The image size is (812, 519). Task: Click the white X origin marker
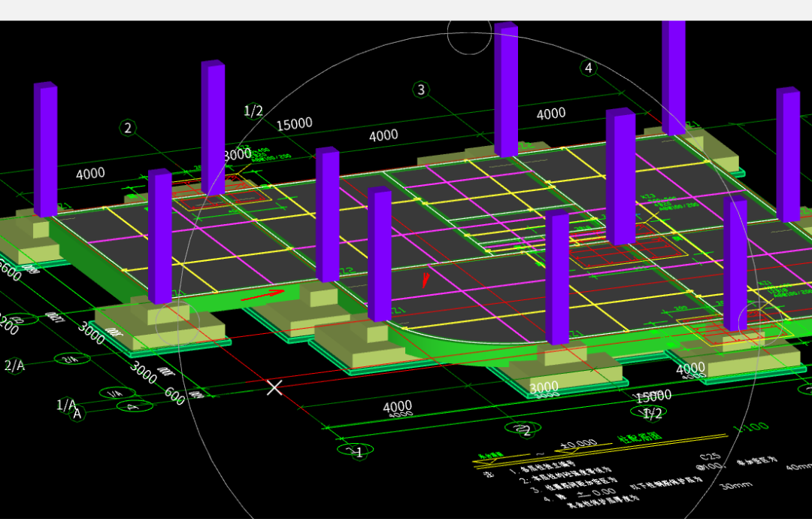(x=274, y=387)
